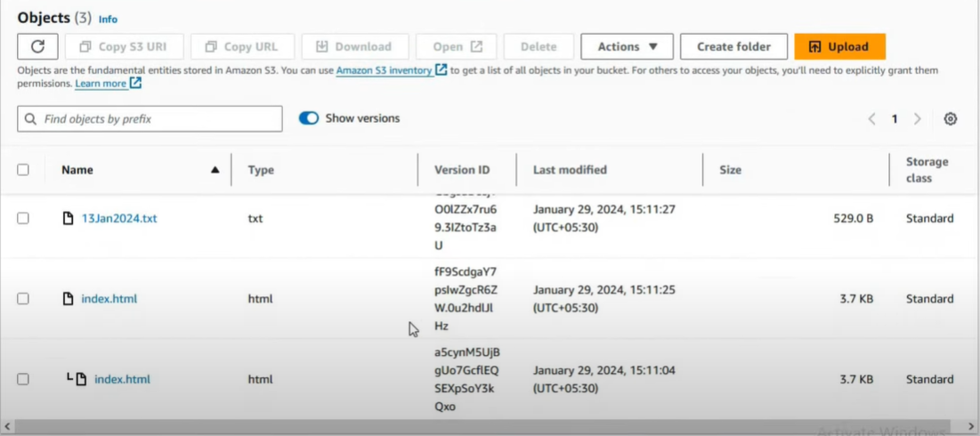Screen dimensions: 980x436
Task: Click the Open button
Action: [457, 47]
